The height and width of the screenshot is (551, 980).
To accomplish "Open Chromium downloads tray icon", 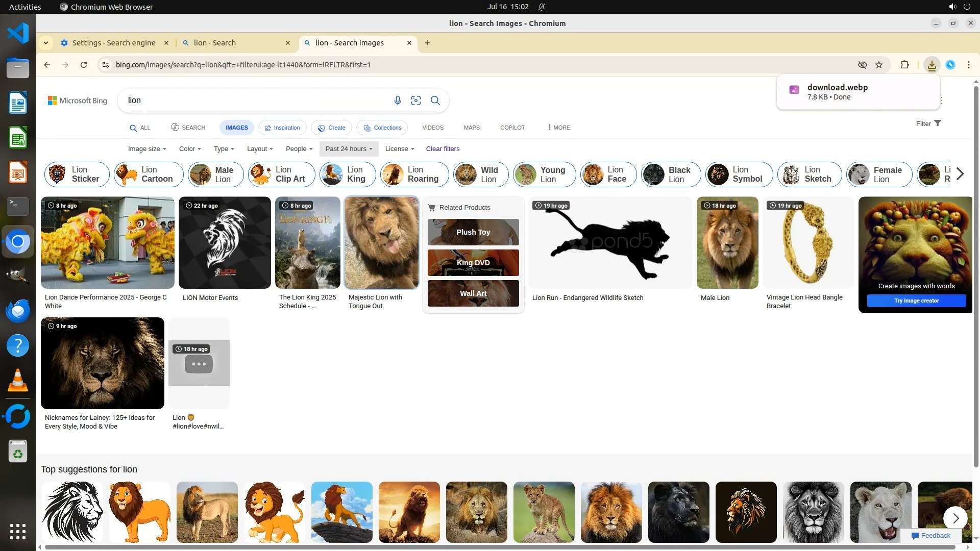I will [932, 65].
